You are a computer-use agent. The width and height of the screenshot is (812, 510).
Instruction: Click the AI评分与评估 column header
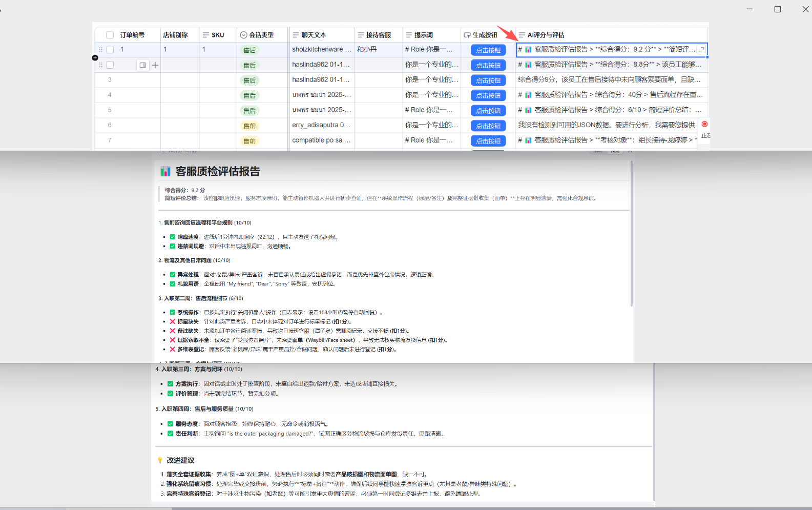(x=546, y=35)
